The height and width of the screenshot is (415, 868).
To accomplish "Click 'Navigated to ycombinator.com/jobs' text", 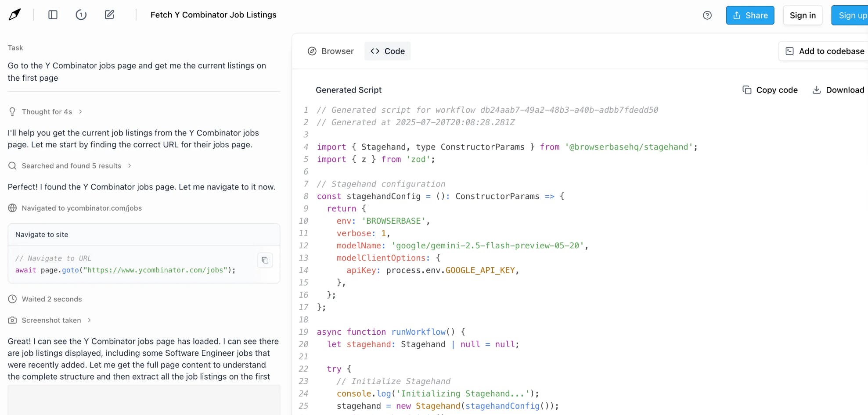I will pos(82,208).
